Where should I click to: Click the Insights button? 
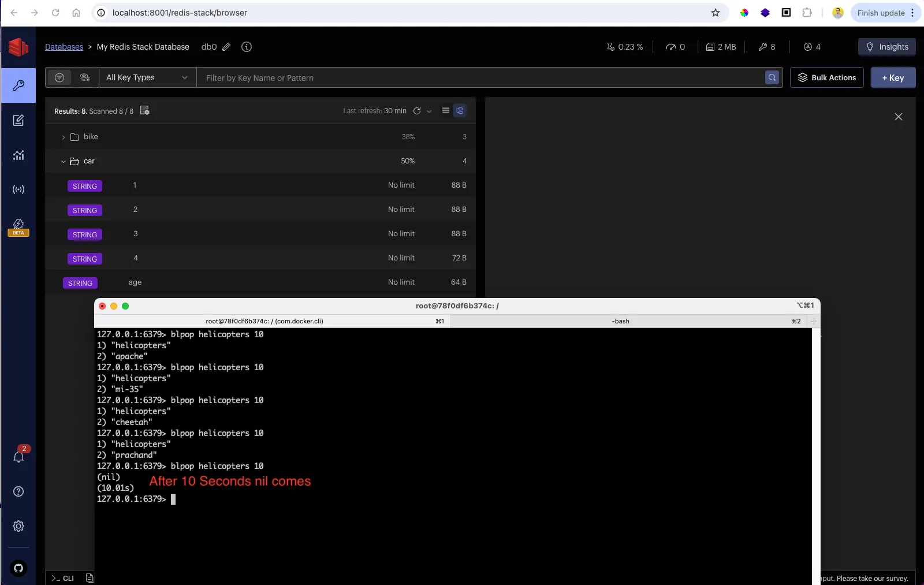pos(887,47)
